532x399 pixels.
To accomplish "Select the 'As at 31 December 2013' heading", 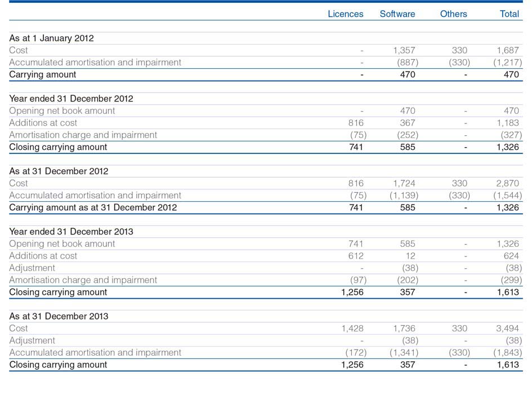I will [59, 316].
